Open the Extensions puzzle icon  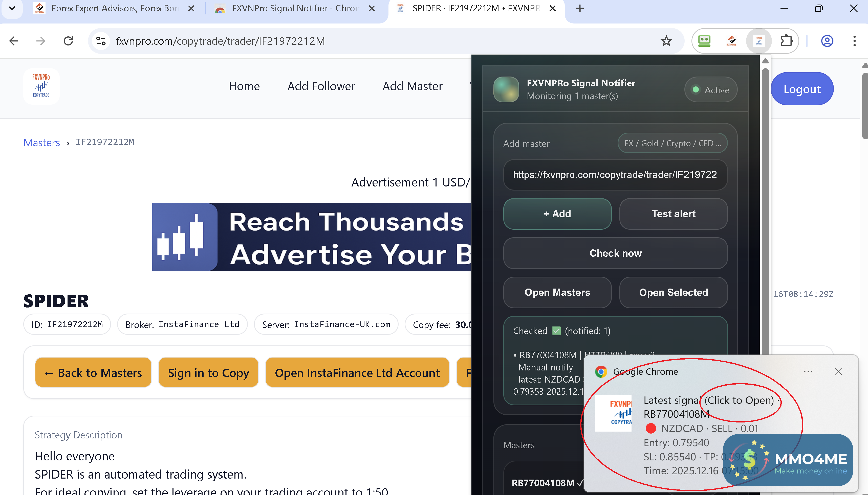pyautogui.click(x=786, y=41)
